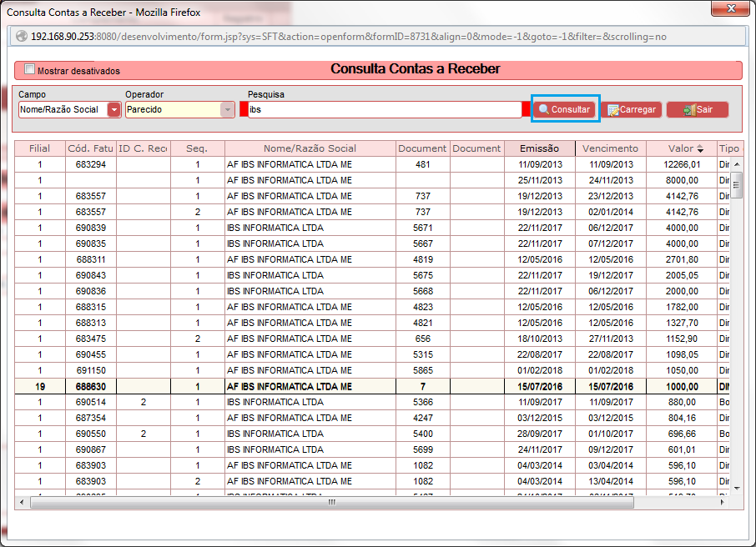The image size is (756, 547).
Task: Click the Pesquisa input field
Action: [385, 109]
